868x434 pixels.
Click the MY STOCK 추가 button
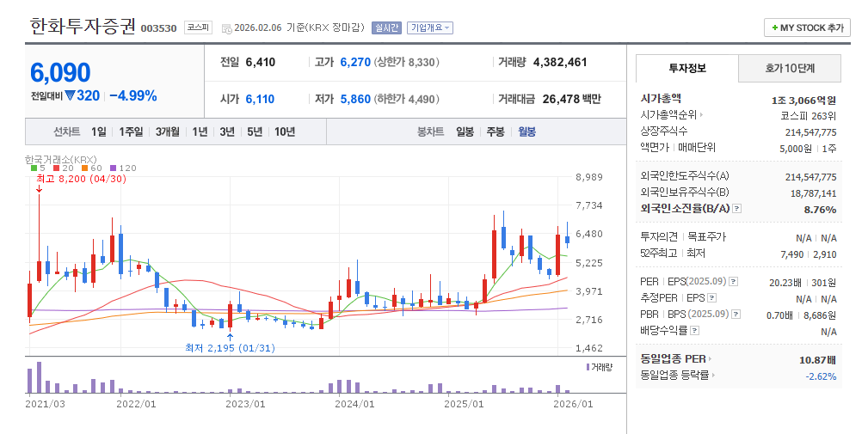tap(807, 28)
